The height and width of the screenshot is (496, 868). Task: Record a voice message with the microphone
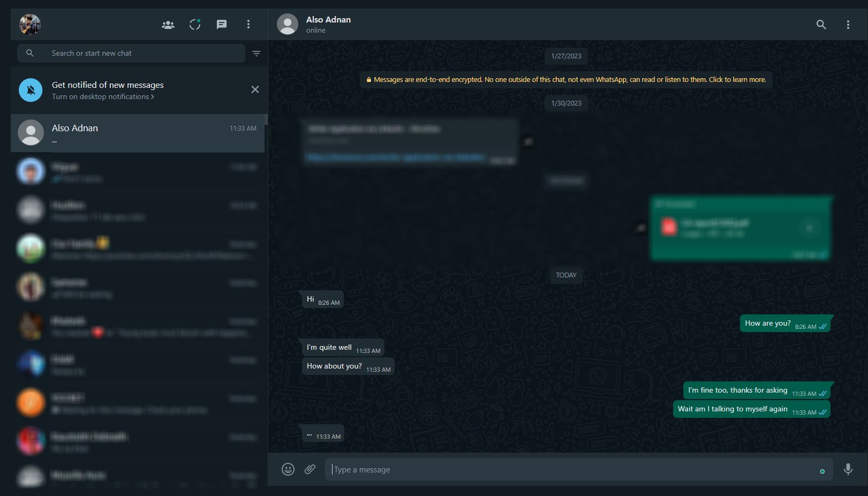pyautogui.click(x=848, y=469)
